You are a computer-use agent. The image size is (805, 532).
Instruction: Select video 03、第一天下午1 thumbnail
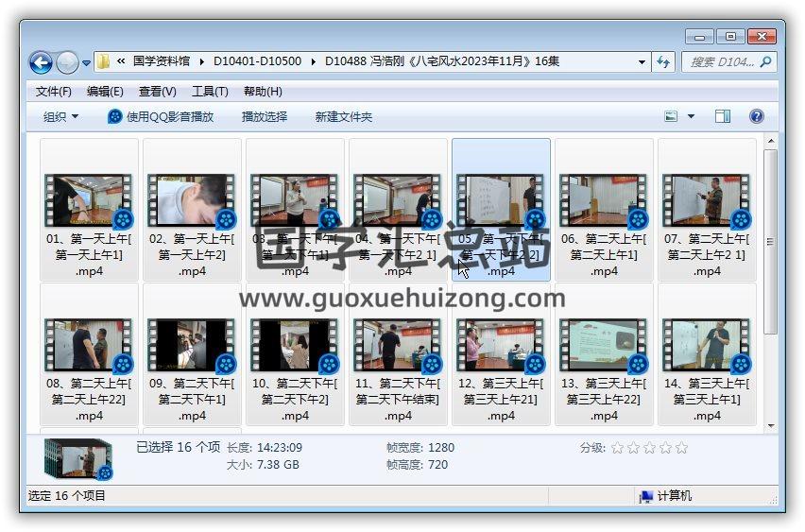point(295,200)
